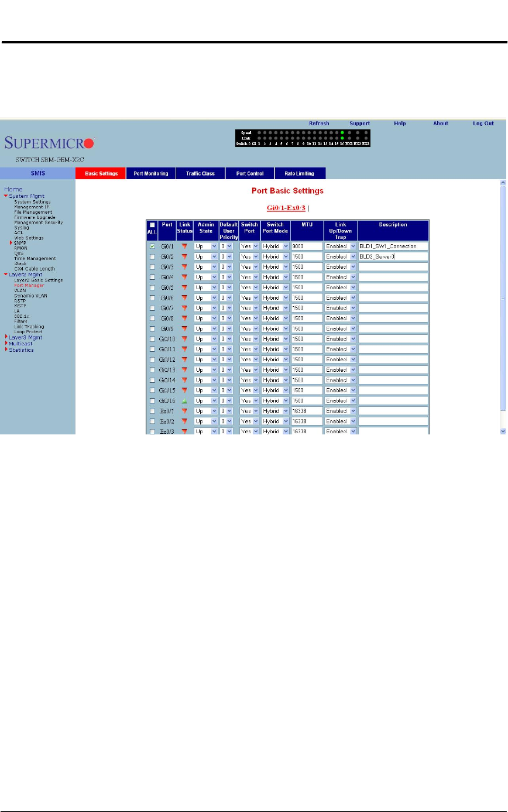Select the Gi0/5 port checkbox
Screen dimensions: 508x812
pyautogui.click(x=152, y=287)
